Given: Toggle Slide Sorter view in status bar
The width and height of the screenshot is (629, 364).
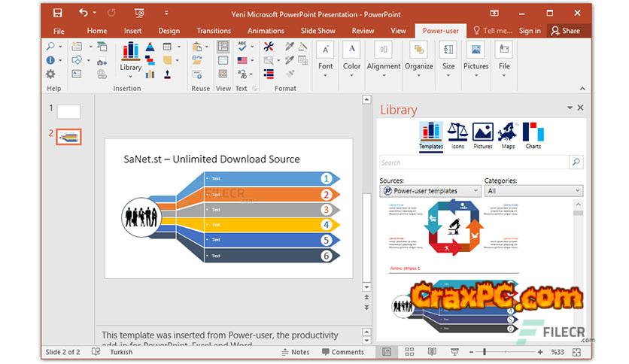Looking at the screenshot, I should (409, 351).
